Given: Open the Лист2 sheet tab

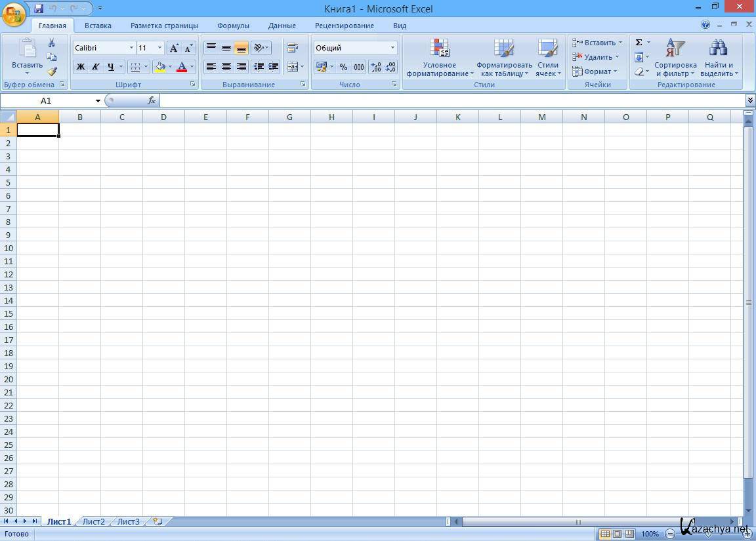Looking at the screenshot, I should [x=93, y=522].
